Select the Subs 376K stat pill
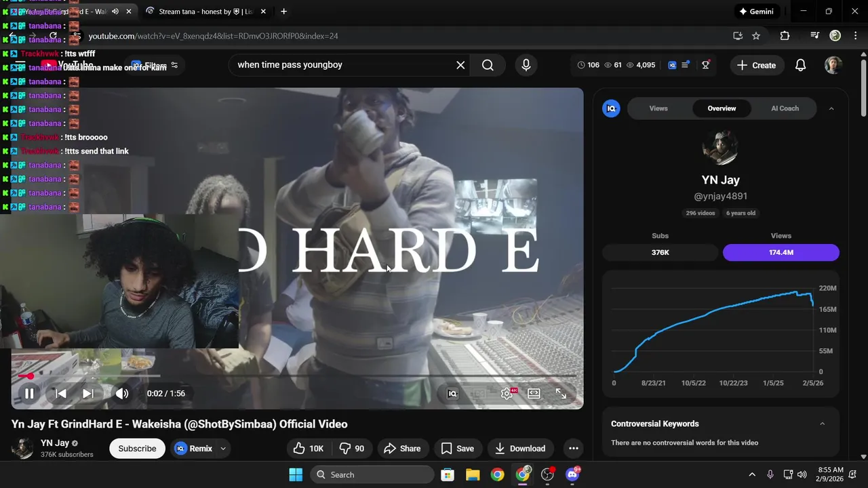This screenshot has width=868, height=488. [660, 252]
